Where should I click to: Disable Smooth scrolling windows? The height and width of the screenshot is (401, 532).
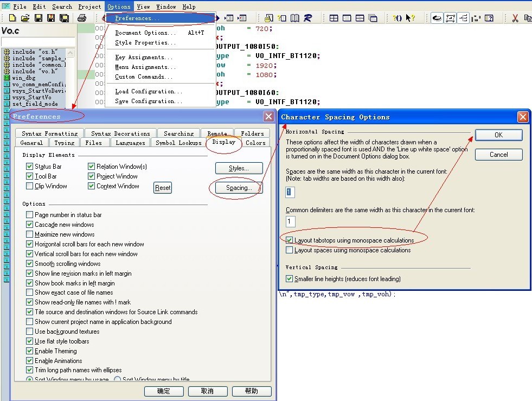[29, 264]
